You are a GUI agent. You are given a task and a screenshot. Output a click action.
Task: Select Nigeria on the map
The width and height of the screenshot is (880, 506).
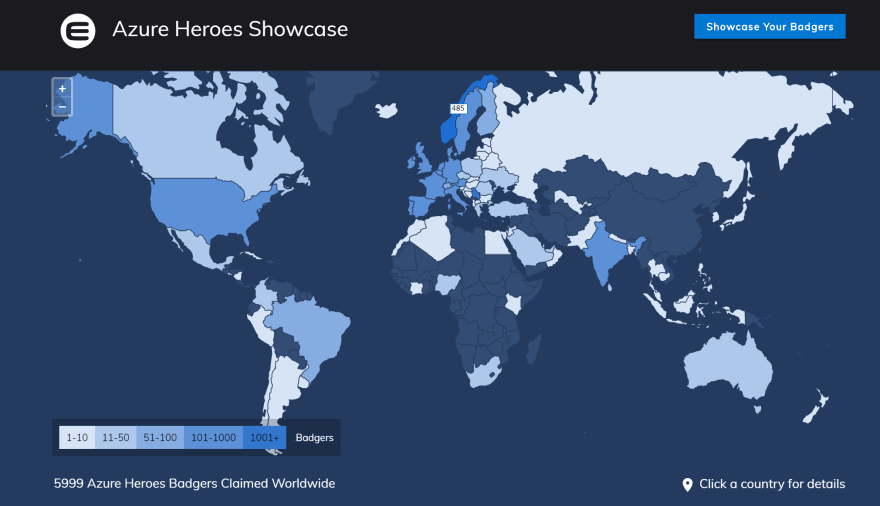[x=448, y=283]
